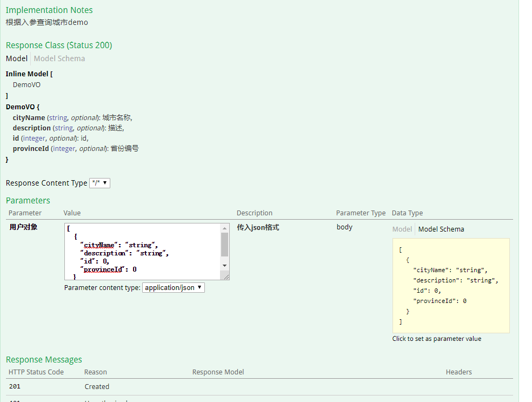Viewport: 532px width, 402px height.
Task: Click the description model property
Action: [31, 128]
